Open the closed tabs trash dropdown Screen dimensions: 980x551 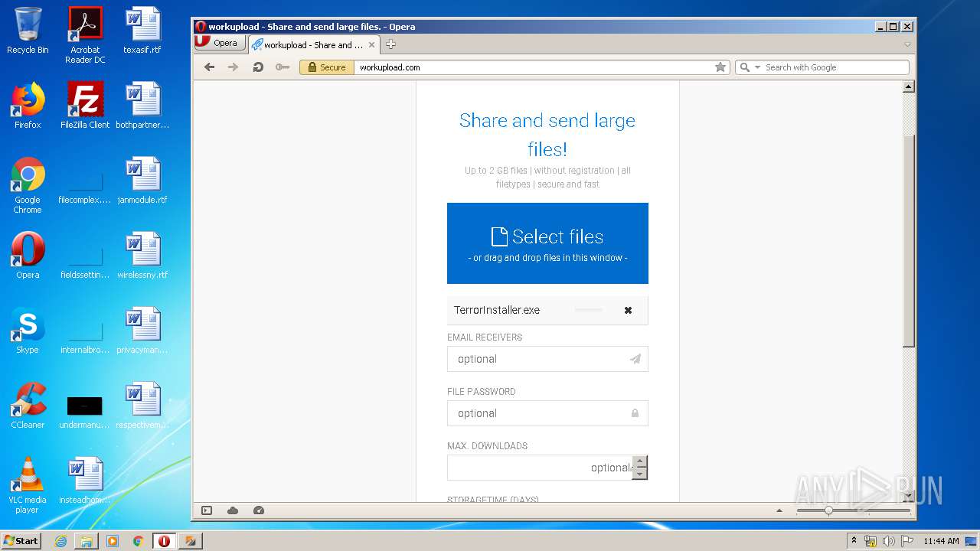click(907, 44)
